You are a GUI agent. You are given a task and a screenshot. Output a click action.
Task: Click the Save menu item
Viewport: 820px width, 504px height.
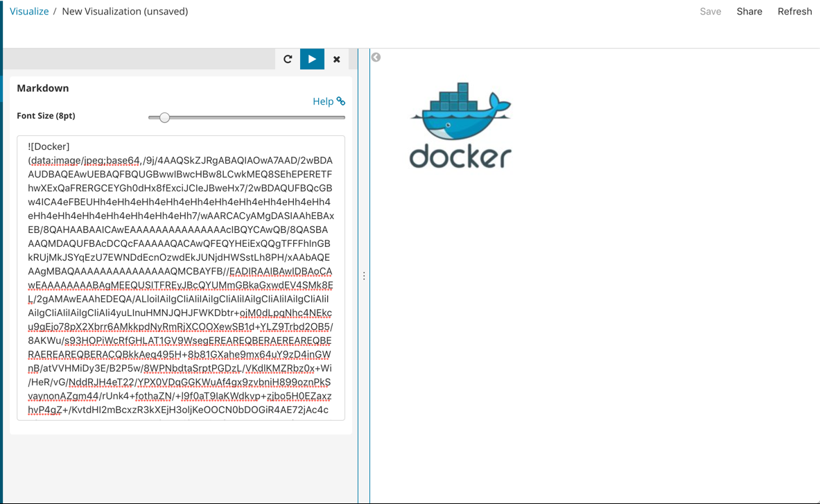pos(710,12)
